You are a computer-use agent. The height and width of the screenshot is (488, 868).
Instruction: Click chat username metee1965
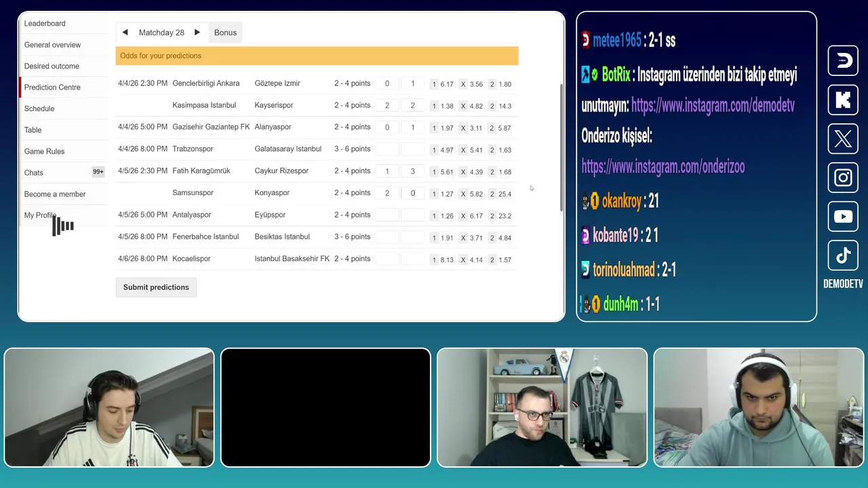pos(616,41)
